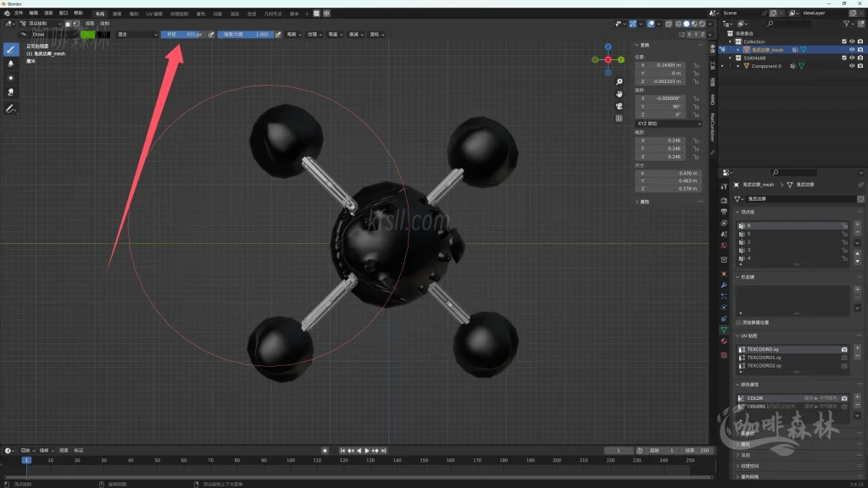Toggle visibility of Component 0 in the outliner
The height and width of the screenshot is (488, 868).
[852, 66]
